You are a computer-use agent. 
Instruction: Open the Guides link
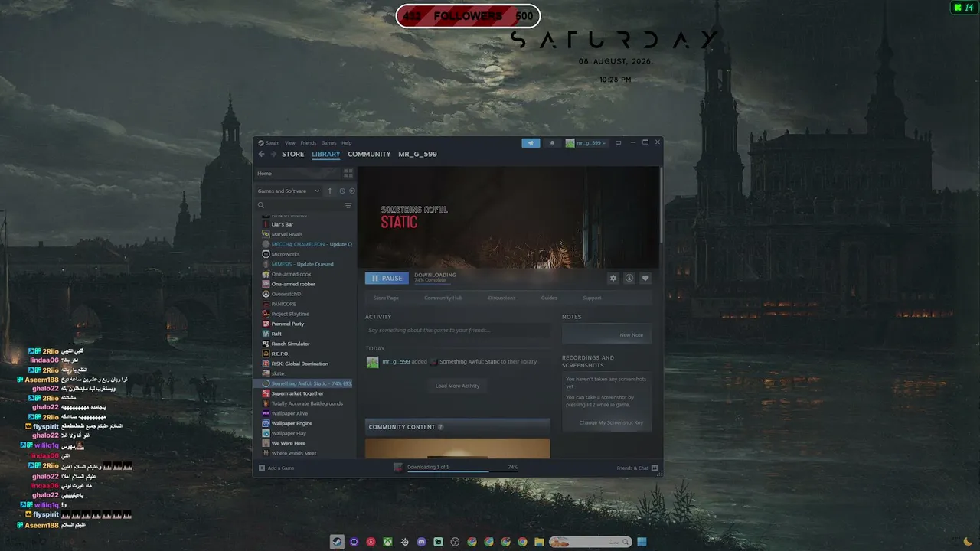click(x=549, y=298)
